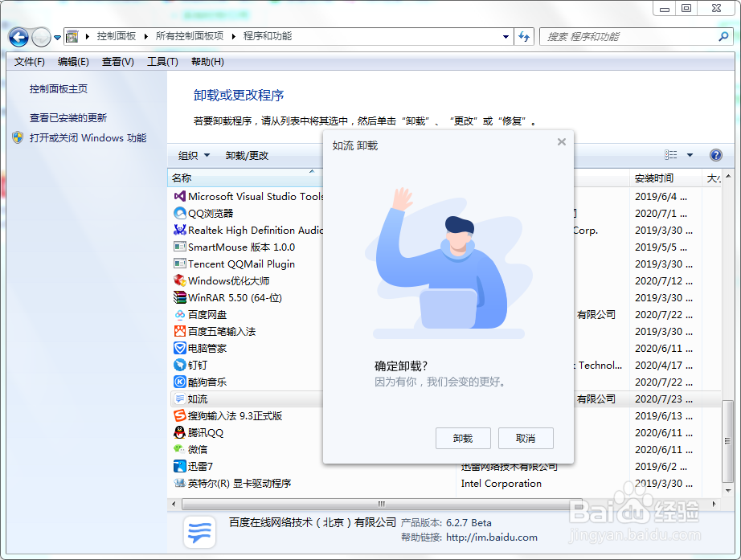This screenshot has height=560, width=741.
Task: Open view options dropdown arrow
Action: (690, 155)
